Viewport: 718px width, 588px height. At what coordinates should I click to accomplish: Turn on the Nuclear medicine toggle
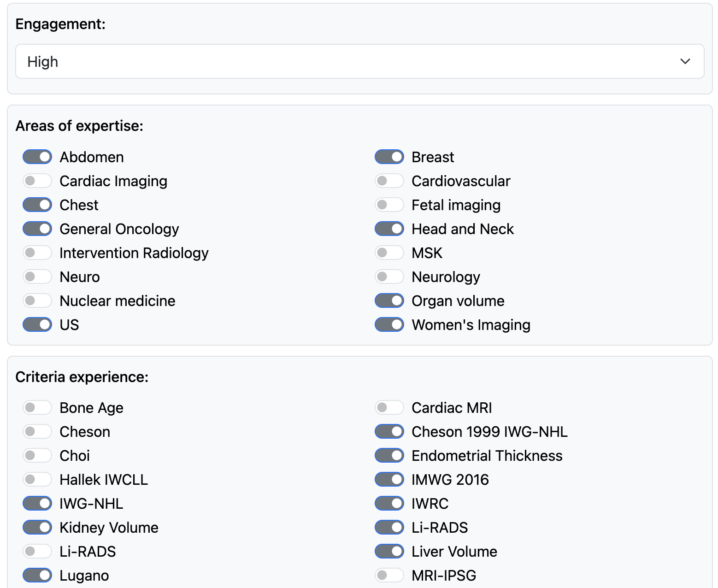[x=37, y=300]
